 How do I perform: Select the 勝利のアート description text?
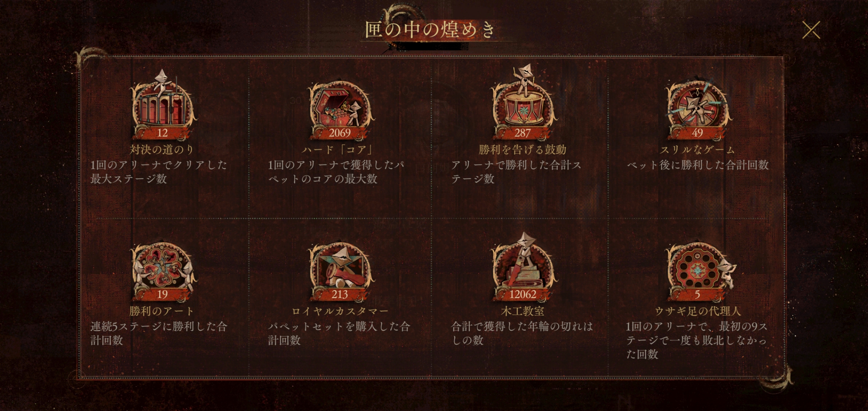pos(158,333)
